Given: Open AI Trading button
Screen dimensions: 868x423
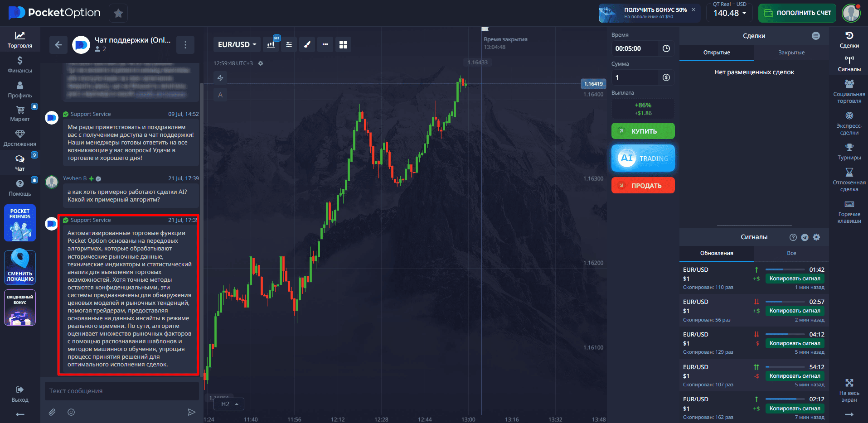Looking at the screenshot, I should click(x=643, y=158).
